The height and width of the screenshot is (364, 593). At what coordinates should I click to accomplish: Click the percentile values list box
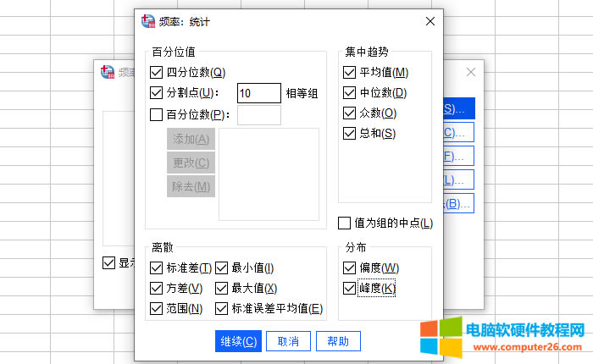269,174
